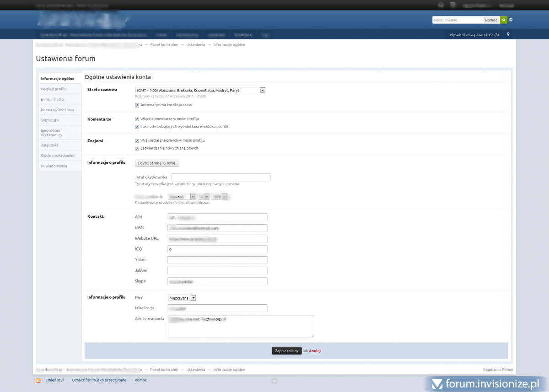Click the 'Anuluj' cancel link
549x392 pixels.
point(315,351)
